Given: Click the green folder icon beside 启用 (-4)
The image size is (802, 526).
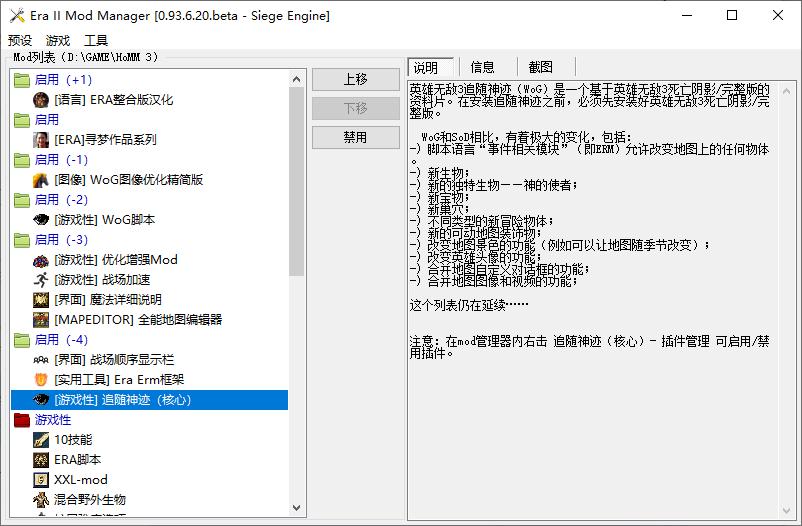Looking at the screenshot, I should [21, 340].
